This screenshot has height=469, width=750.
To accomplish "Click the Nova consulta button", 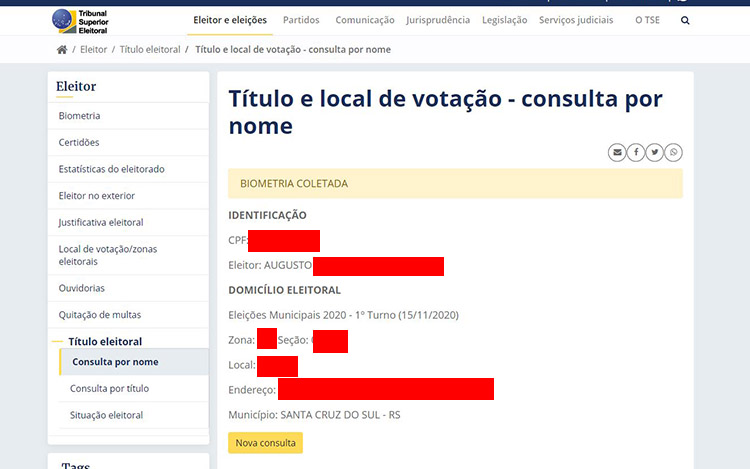I will pos(265,443).
